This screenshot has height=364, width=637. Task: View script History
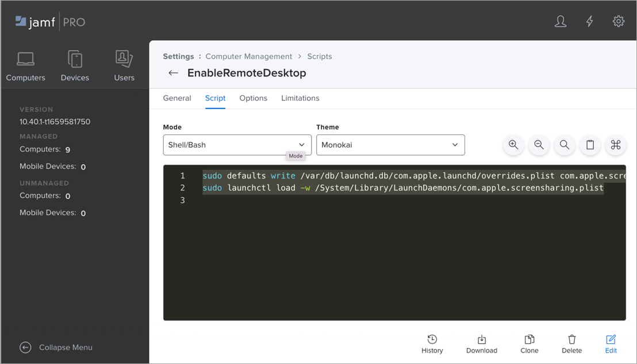pyautogui.click(x=432, y=344)
